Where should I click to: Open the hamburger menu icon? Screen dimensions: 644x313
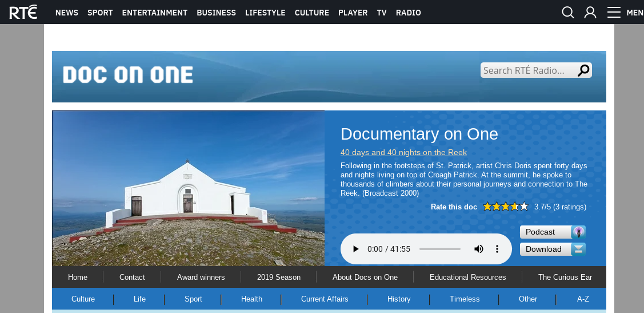614,13
